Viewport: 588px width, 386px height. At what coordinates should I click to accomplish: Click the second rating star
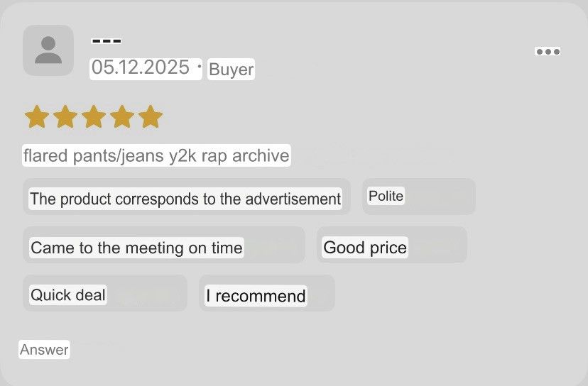[65, 116]
